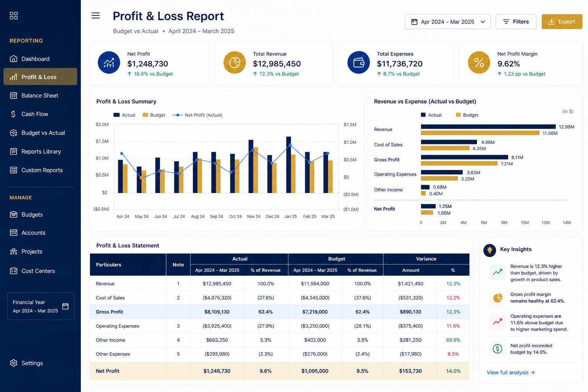
Task: Open the app grid icon in sidebar
Action: pos(14,16)
